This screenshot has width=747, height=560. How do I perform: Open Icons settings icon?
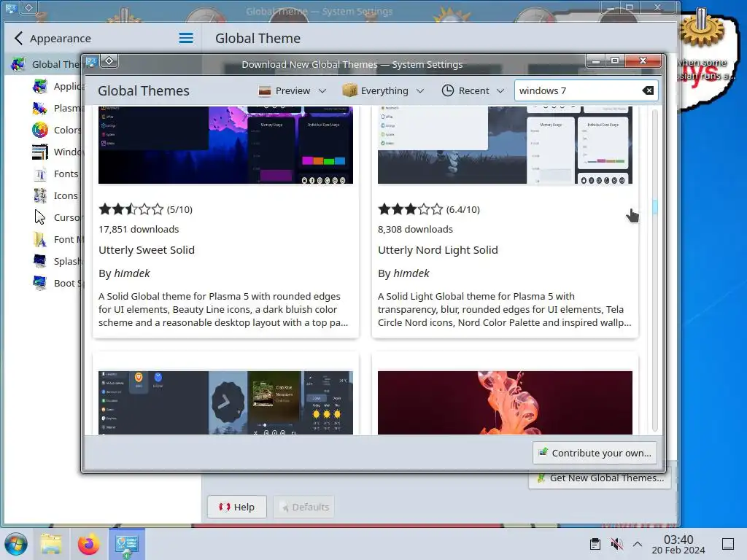(40, 195)
